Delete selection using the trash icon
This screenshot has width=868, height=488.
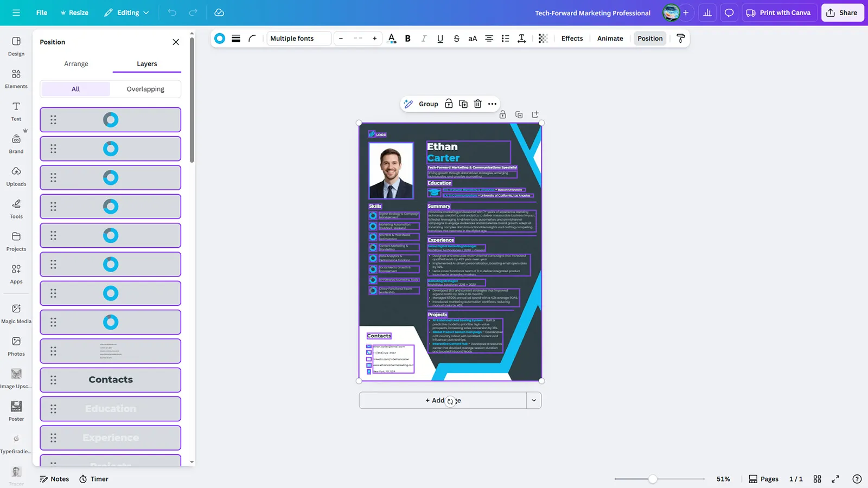477,104
